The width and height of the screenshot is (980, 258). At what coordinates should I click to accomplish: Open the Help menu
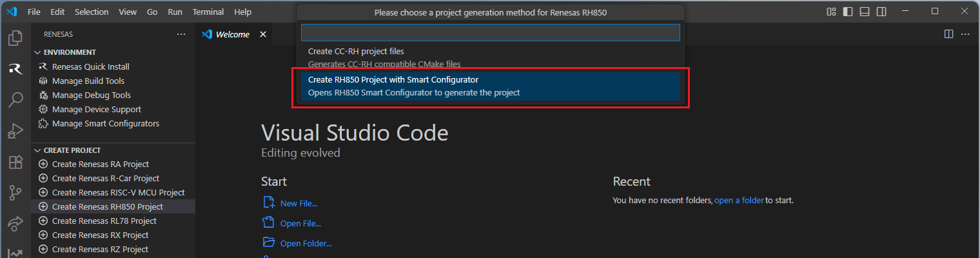click(243, 12)
